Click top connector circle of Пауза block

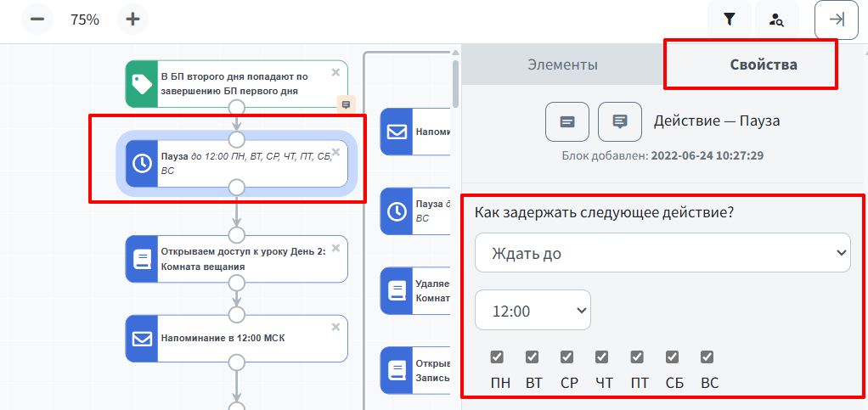(x=236, y=139)
